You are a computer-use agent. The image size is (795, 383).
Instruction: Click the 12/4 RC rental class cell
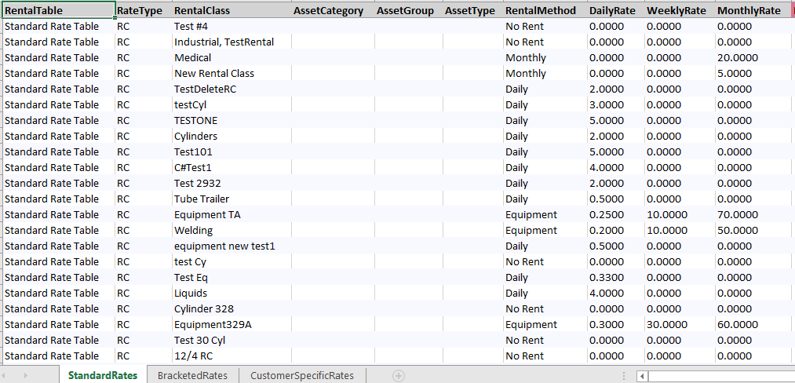[232, 357]
